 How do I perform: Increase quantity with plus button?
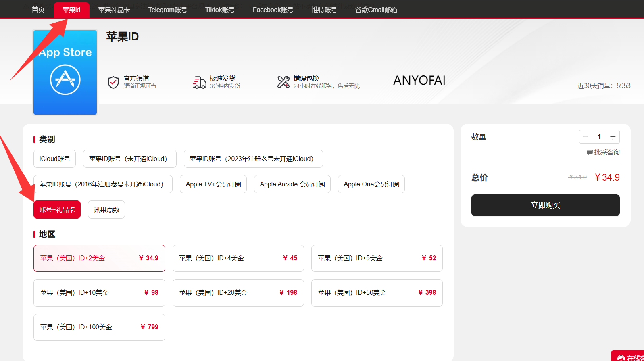pyautogui.click(x=613, y=137)
